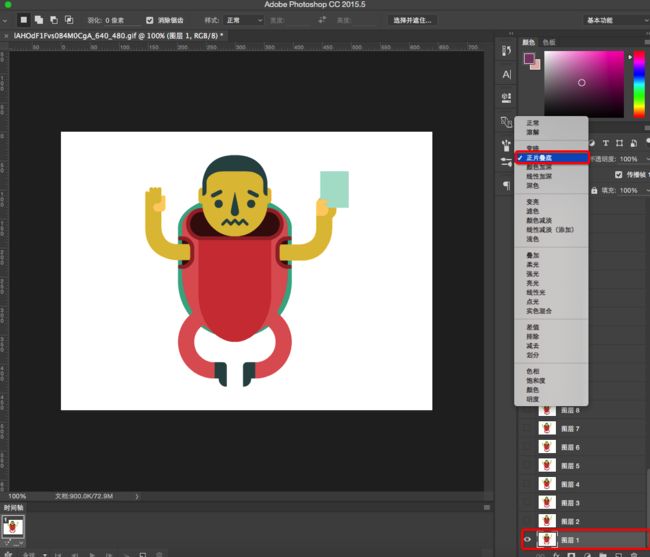Click the 选择并遮住... button
Viewport: 650px width, 557px height.
412,20
